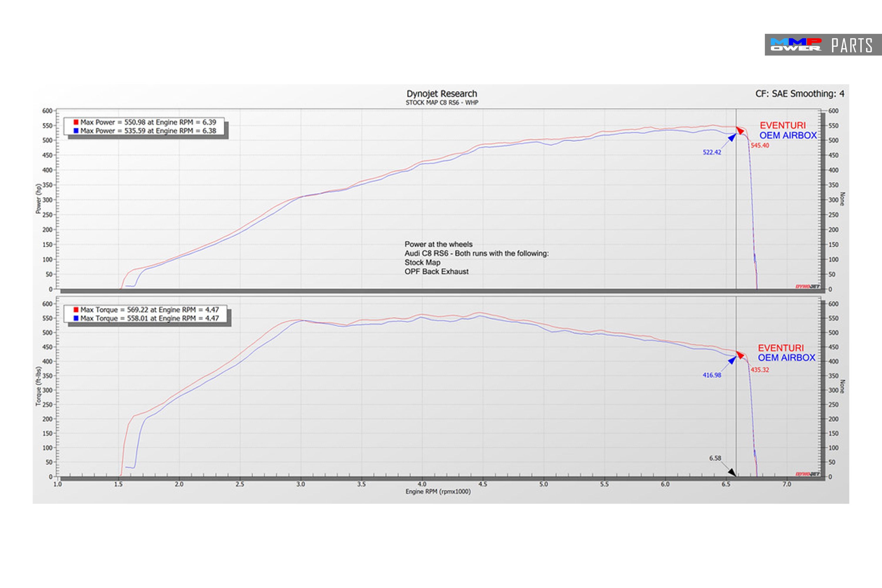The width and height of the screenshot is (882, 588).
Task: Click the red Max Torque legend swatch
Action: [x=76, y=310]
